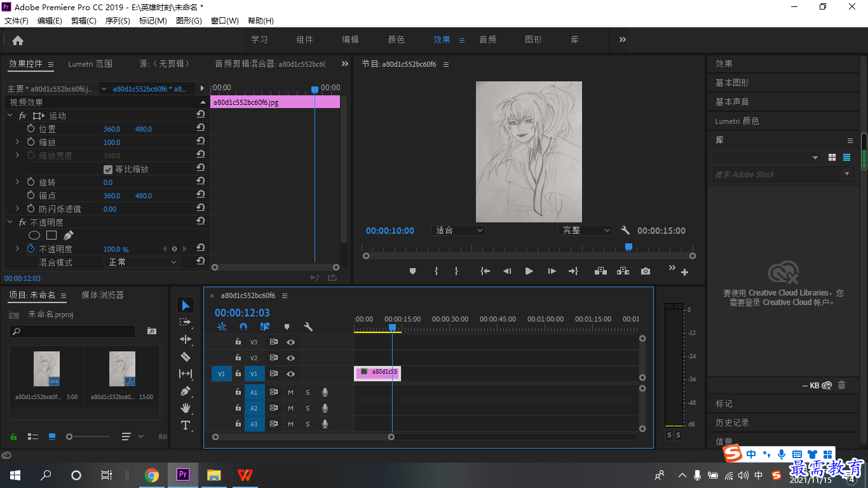Select the Pen tool in toolbar
The image size is (868, 488).
coord(186,391)
